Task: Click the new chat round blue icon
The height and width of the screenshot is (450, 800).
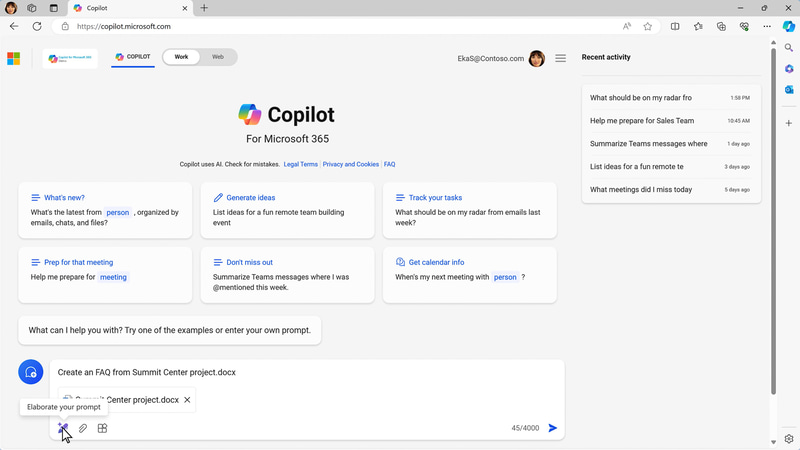Action: tap(30, 372)
